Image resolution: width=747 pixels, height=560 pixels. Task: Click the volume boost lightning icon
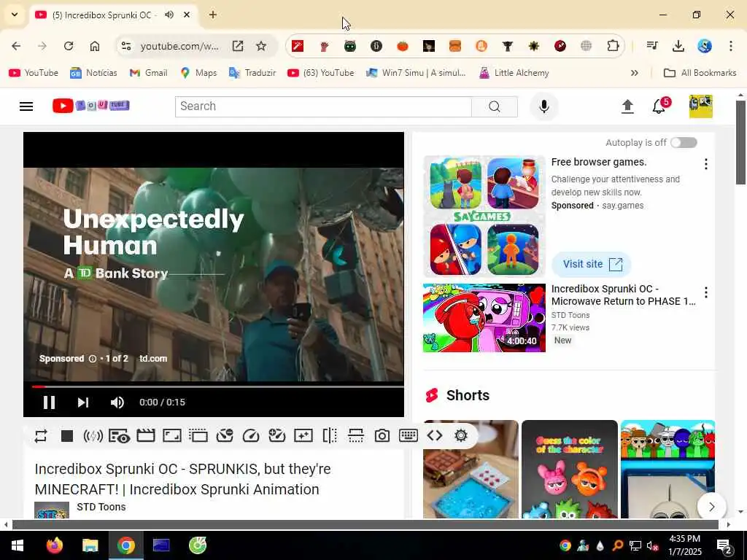93,436
